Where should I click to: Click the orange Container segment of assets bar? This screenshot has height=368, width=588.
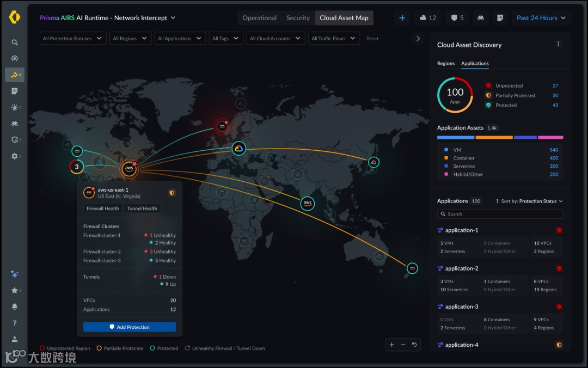[x=494, y=138]
